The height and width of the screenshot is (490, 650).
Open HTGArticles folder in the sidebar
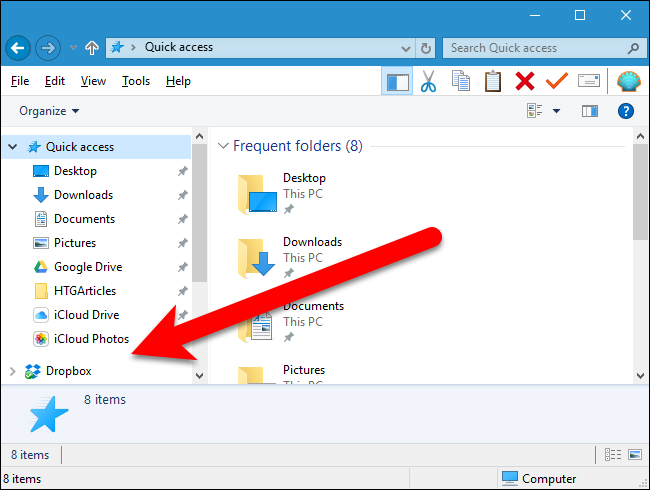(x=85, y=291)
